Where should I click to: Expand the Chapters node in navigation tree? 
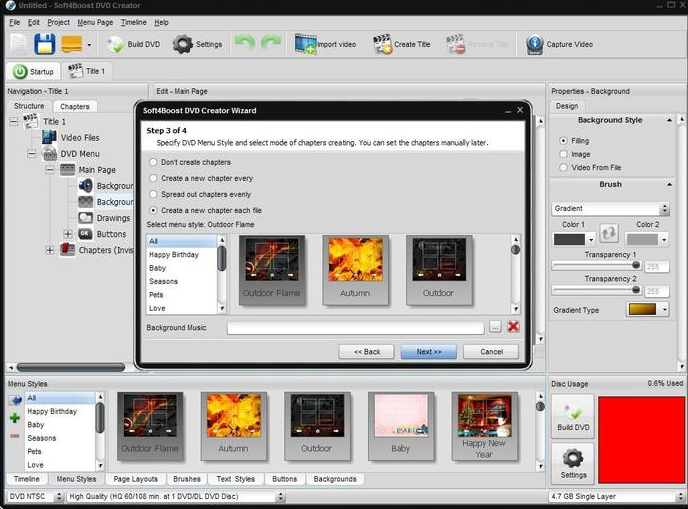(x=50, y=250)
